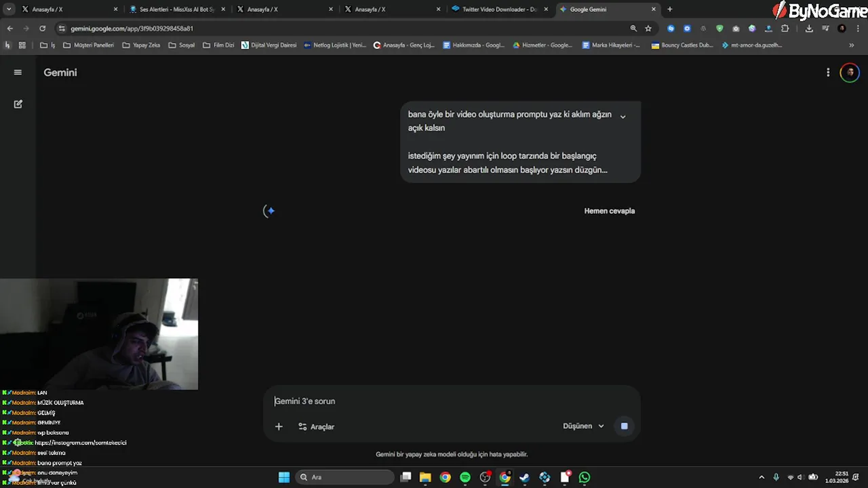Open Hakkımızda - Google bookmark
This screenshot has height=488, width=868.
[473, 45]
